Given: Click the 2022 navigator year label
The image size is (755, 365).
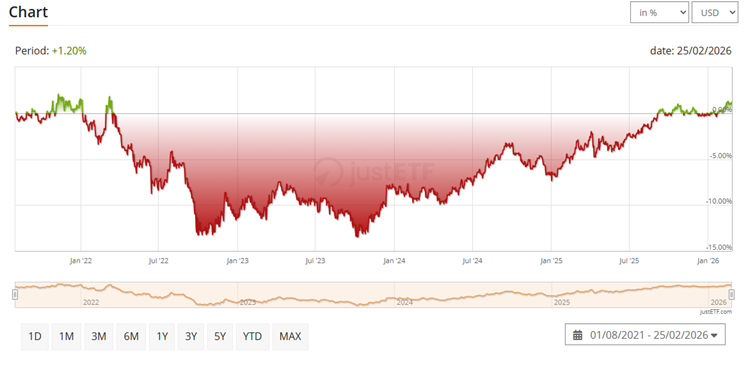Looking at the screenshot, I should pyautogui.click(x=91, y=303).
